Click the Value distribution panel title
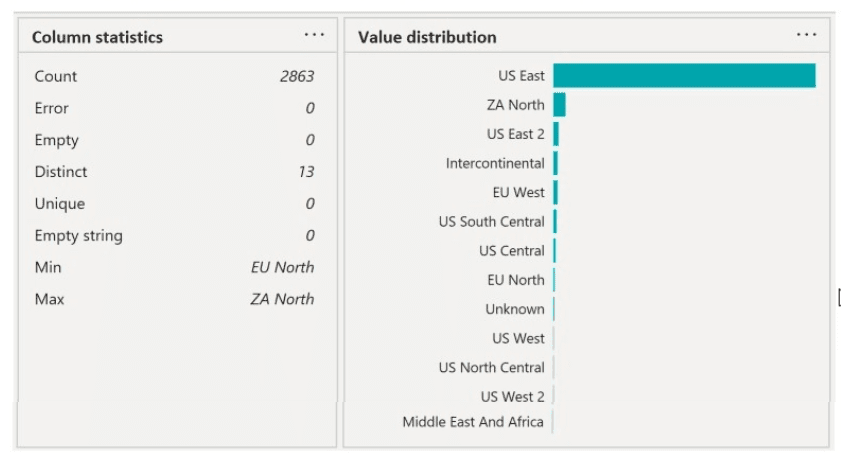Image resolution: width=841 pixels, height=460 pixels. coord(427,37)
